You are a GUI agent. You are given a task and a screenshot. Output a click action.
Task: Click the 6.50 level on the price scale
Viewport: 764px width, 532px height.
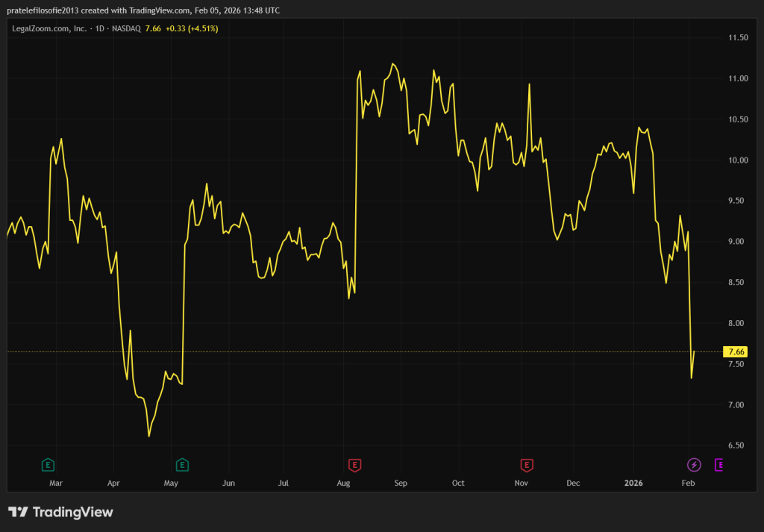tap(737, 445)
